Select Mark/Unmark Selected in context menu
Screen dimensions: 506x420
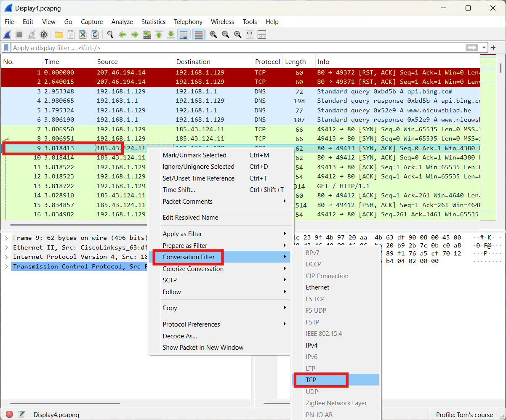[219, 155]
